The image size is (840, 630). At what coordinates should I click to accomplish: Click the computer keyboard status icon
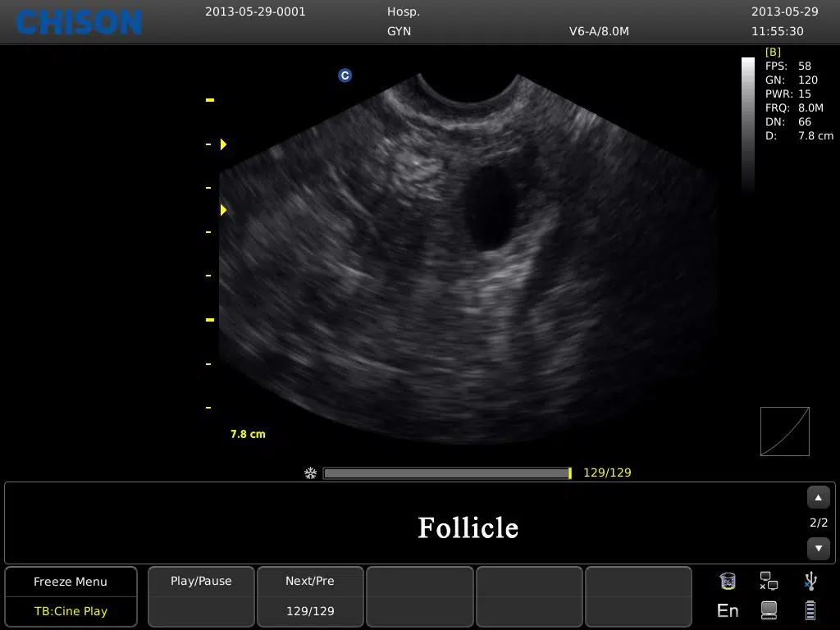point(769,610)
